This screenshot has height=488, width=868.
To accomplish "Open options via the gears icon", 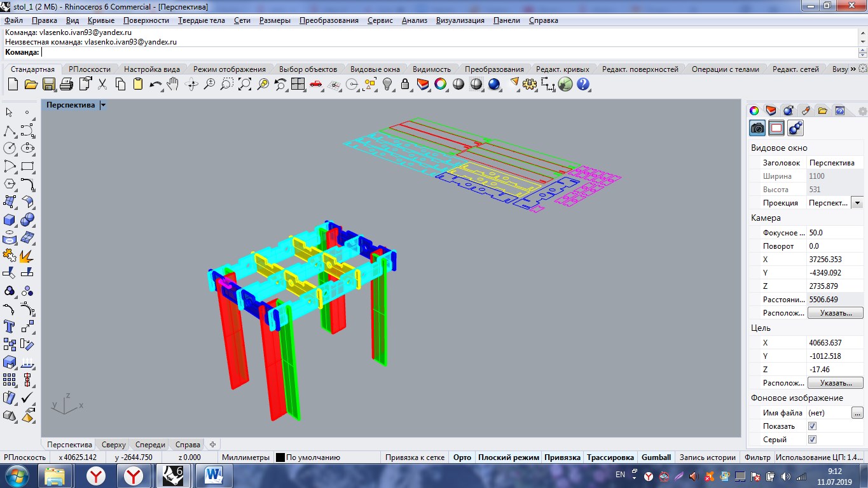I will (530, 84).
